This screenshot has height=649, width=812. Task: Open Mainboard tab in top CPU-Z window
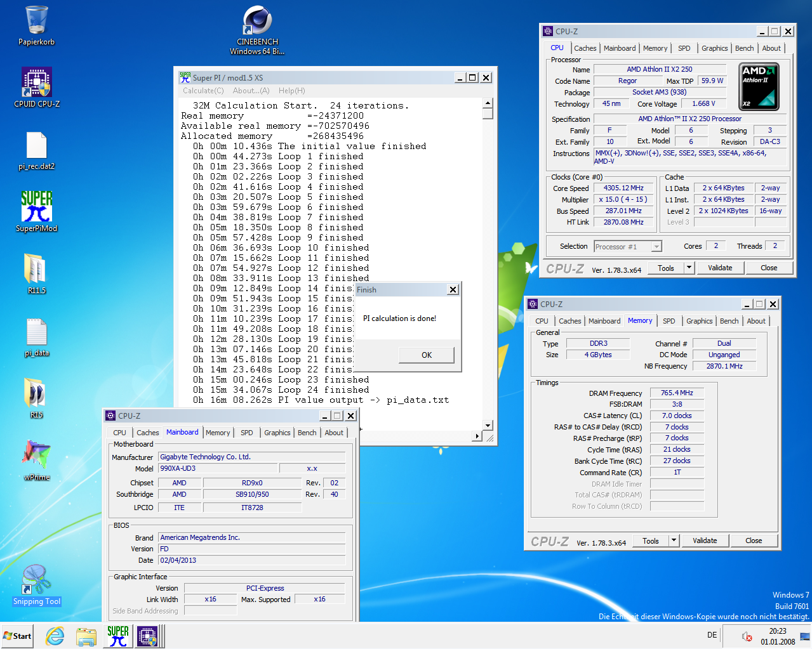(x=620, y=48)
